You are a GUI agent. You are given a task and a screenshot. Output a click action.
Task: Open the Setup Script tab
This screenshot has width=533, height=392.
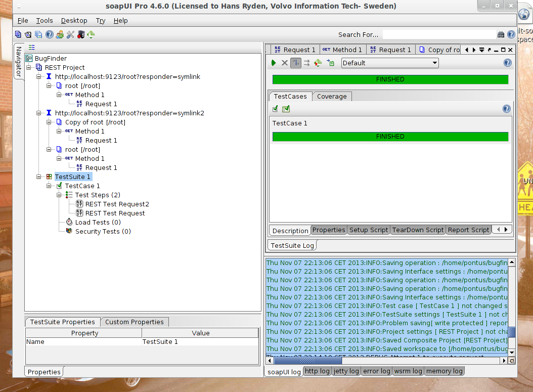369,230
